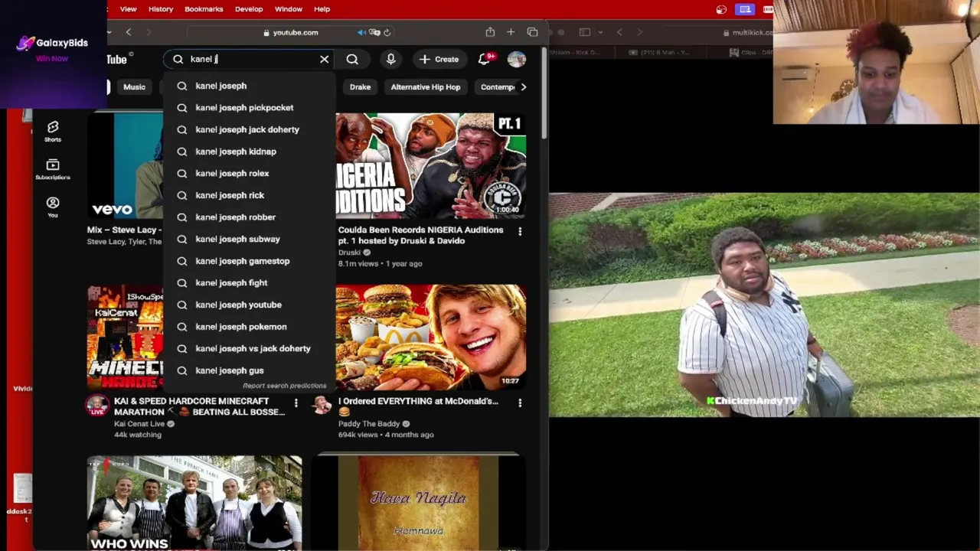Open Shorts in the YouTube sidebar
Viewport: 980px width, 551px height.
coord(53,131)
